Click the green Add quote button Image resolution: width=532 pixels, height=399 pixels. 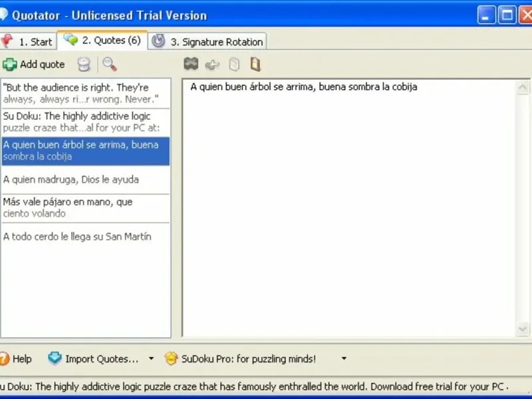point(34,64)
